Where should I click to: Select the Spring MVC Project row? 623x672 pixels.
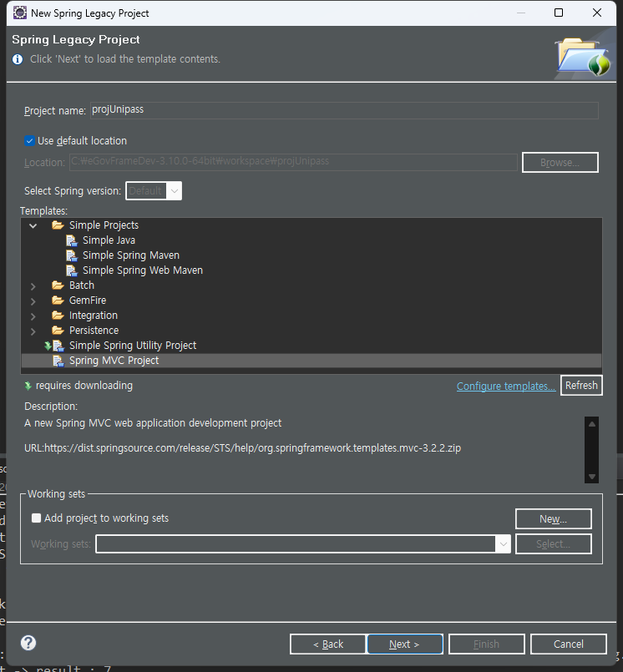tap(311, 361)
